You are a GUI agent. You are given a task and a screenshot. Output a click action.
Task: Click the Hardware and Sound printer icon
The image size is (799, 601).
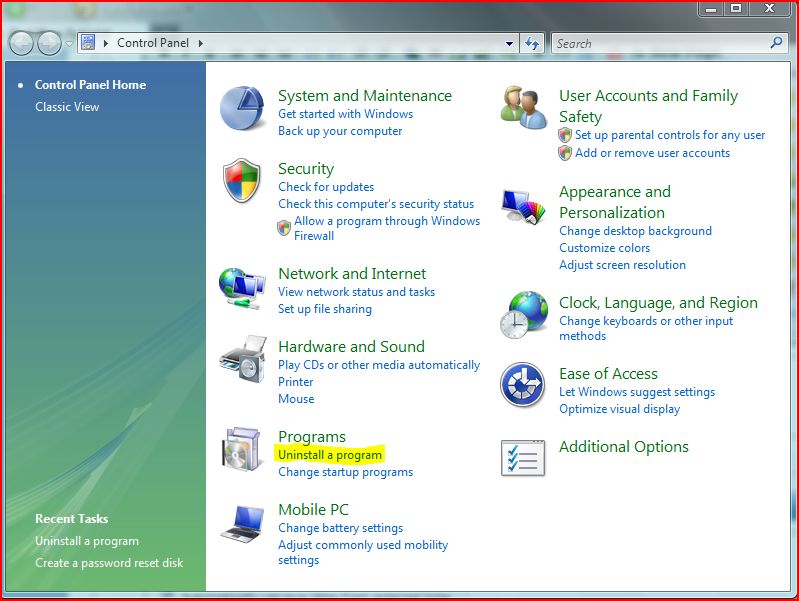point(244,359)
